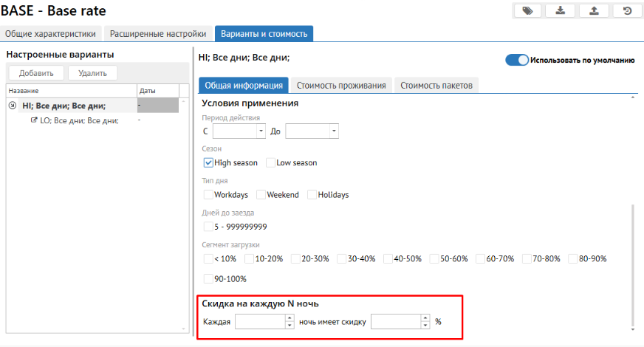Image resolution: width=644 pixels, height=347 pixels.
Task: Tick the 30-40% occupancy checkbox
Action: [342, 258]
